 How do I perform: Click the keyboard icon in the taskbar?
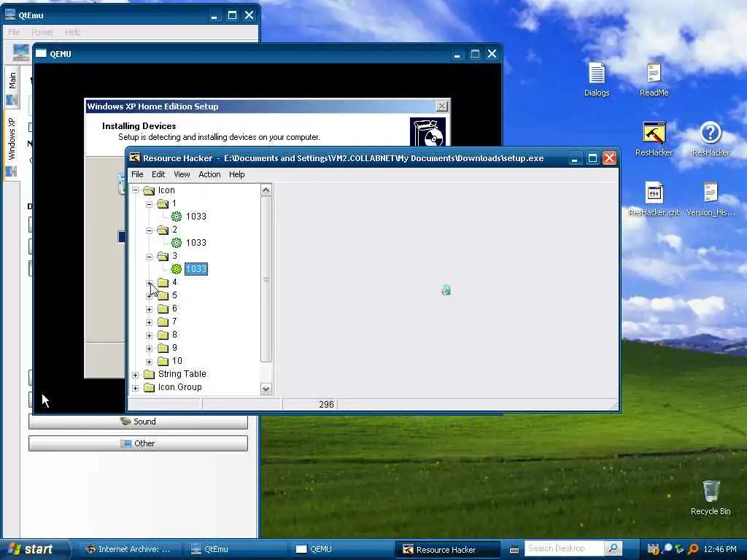(x=514, y=550)
